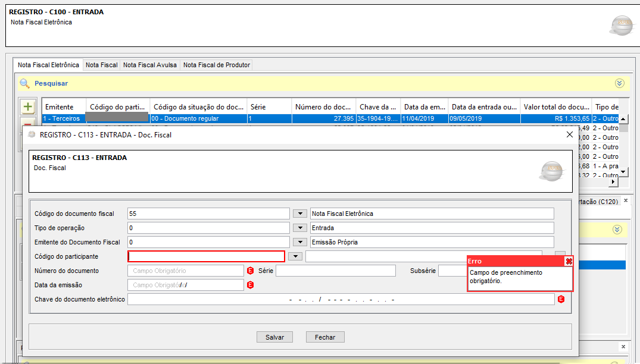Click error icon beside Número do documento
640x364 pixels.
pos(251,271)
